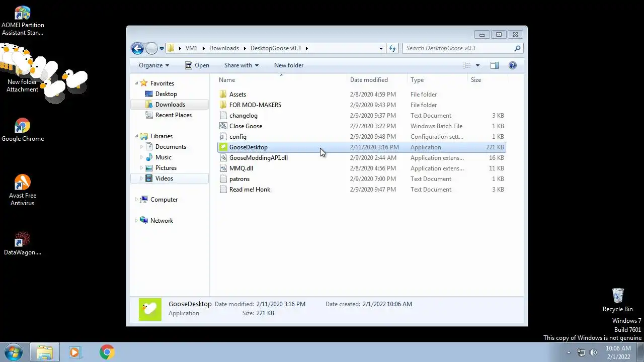Click the patrons text file icon
The width and height of the screenshot is (644, 362).
coord(223,179)
